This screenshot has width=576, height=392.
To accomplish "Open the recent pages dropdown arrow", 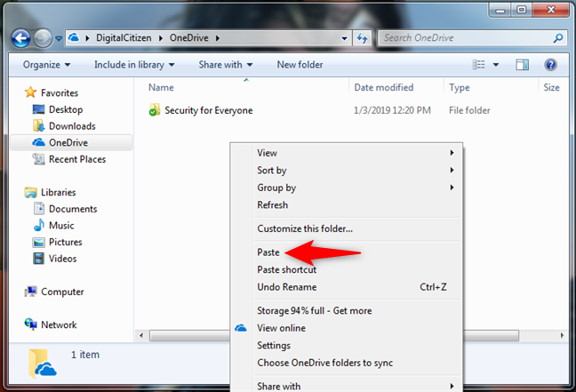I will click(x=59, y=38).
